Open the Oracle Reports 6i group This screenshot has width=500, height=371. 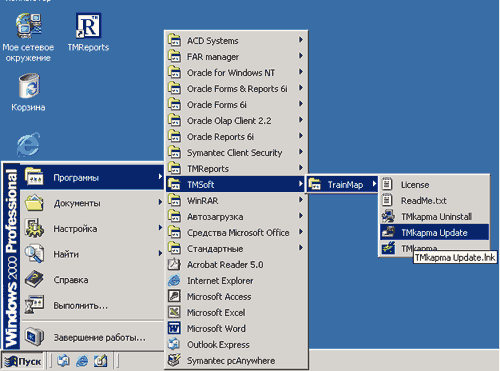click(236, 136)
